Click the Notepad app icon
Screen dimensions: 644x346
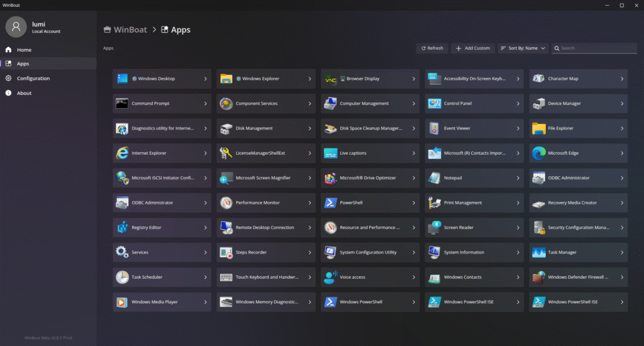(435, 178)
